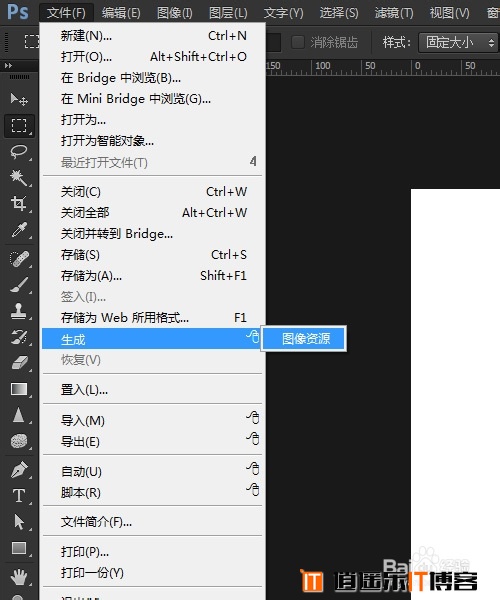Screen dimensions: 500x600
Task: Select the Crop tool
Action: point(19,203)
